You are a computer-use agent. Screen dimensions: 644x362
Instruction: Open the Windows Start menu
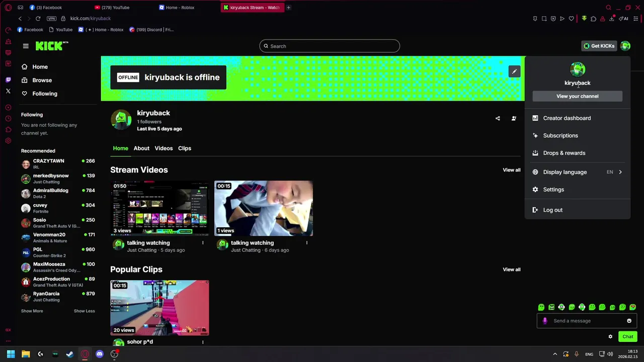coord(11,354)
